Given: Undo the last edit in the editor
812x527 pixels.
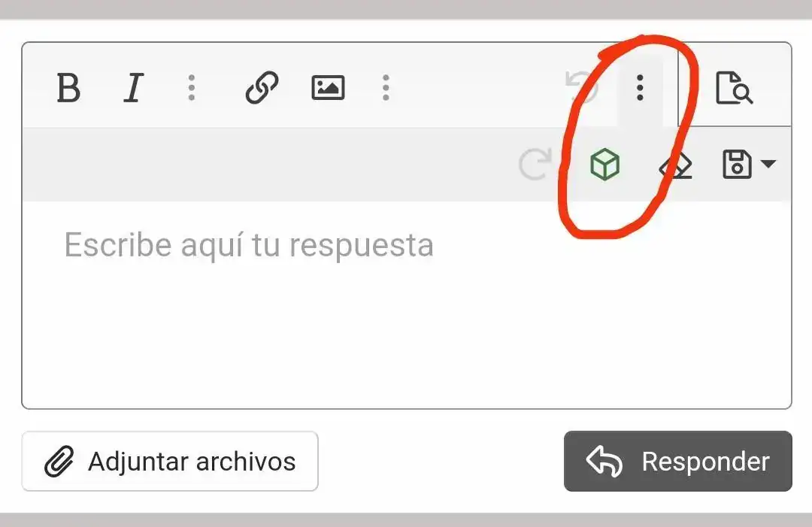Looking at the screenshot, I should 581,86.
